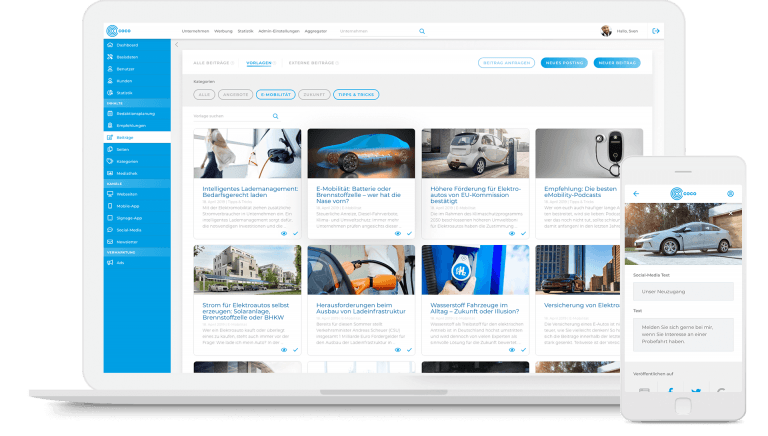Open Statistik menu in top bar
Viewport: 768px width, 436px height.
[x=245, y=31]
